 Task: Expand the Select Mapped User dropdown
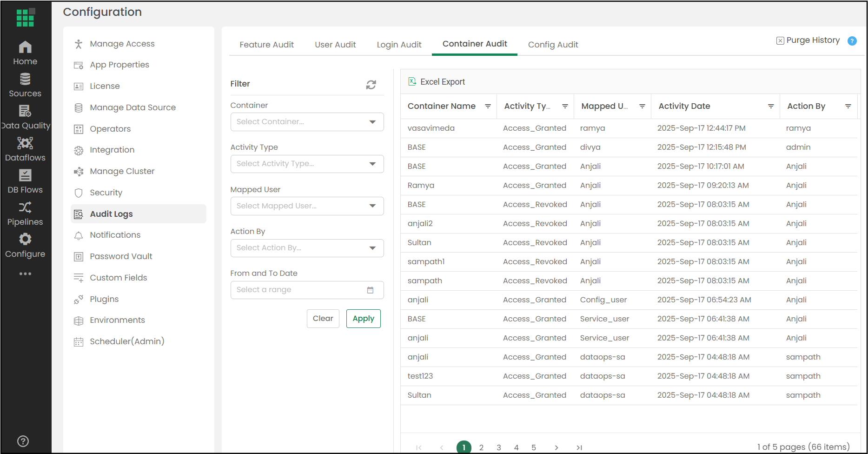[x=307, y=206]
